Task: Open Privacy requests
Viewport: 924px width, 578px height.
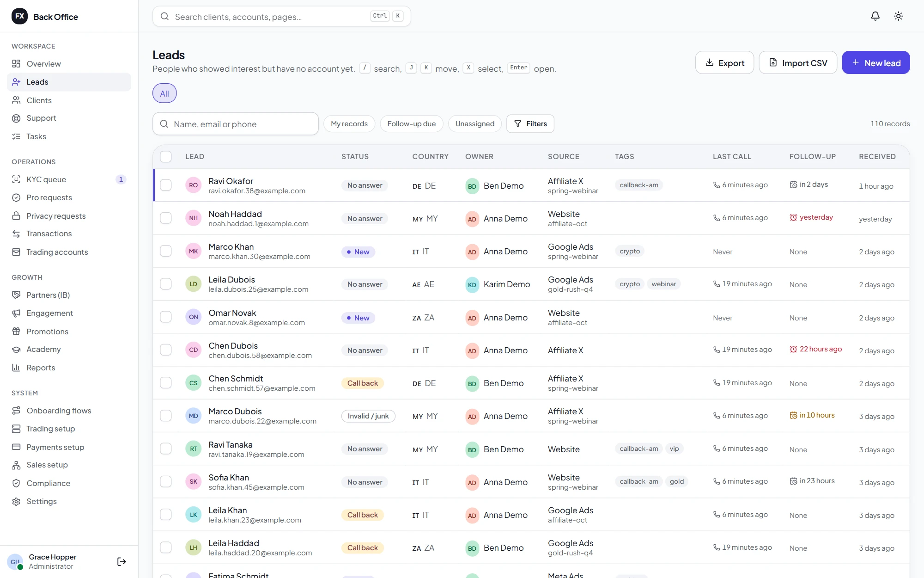Action: tap(69, 216)
